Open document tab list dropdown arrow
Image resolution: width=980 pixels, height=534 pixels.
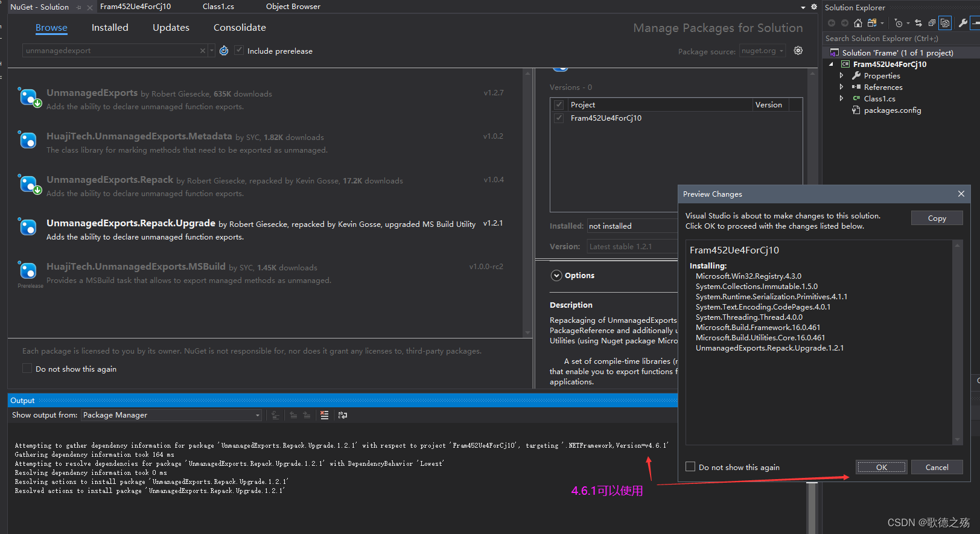(x=803, y=7)
